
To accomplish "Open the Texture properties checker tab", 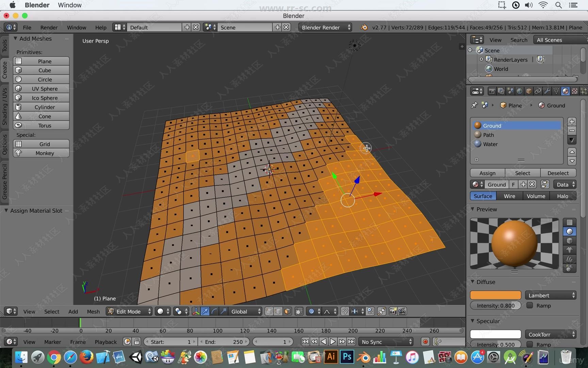I will point(574,91).
